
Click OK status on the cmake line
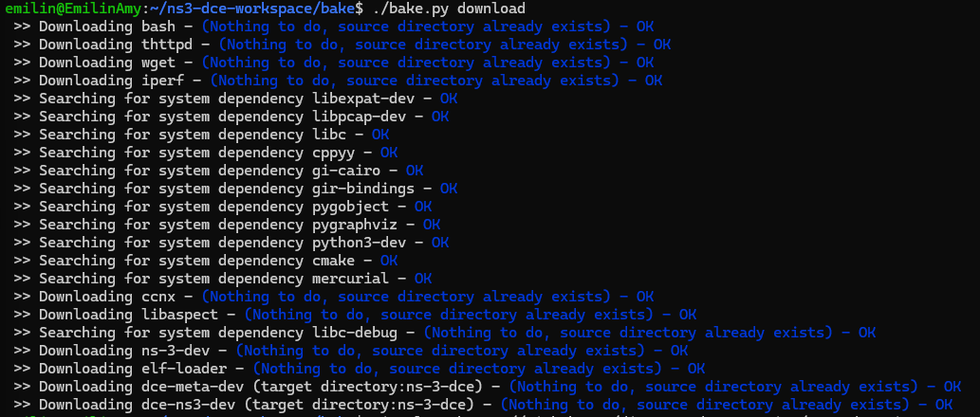[389, 261]
